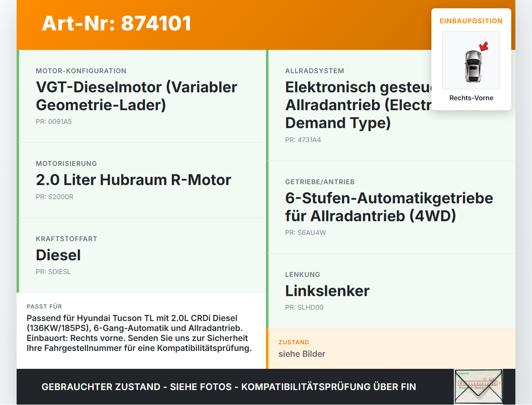Viewport: 532px width, 405px height.
Task: Click the car installation position image
Action: point(471,60)
